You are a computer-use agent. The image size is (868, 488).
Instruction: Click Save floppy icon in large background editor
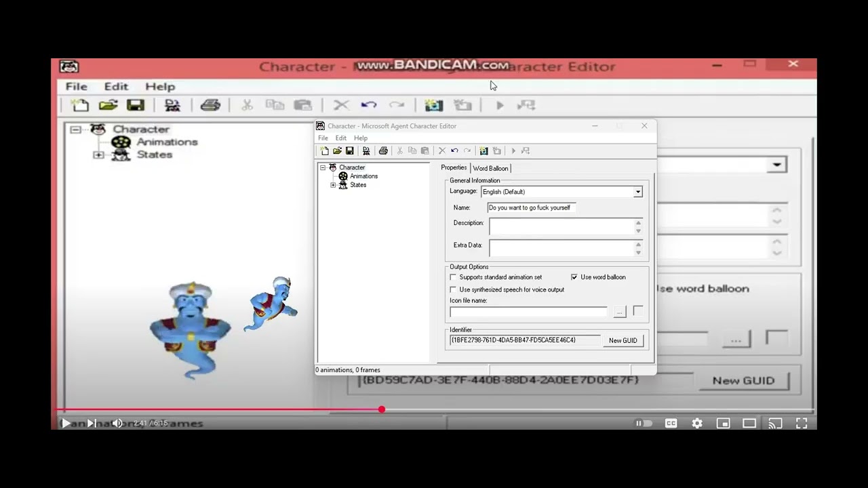click(136, 105)
